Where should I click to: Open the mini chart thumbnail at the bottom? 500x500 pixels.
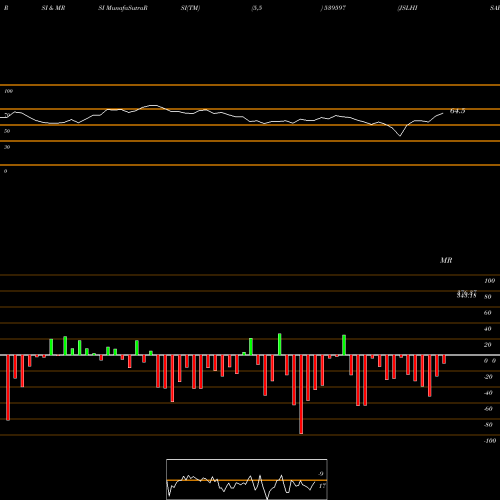click(247, 479)
